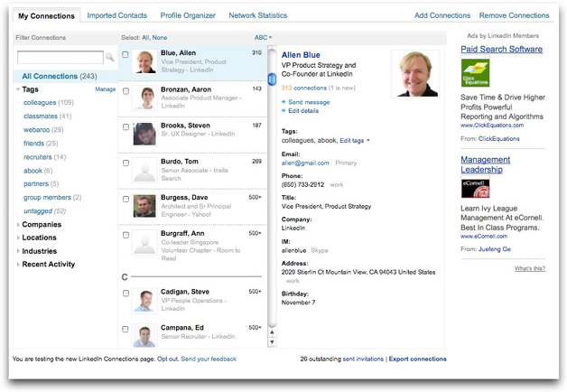
Task: Expand the Locations filter
Action: point(18,238)
